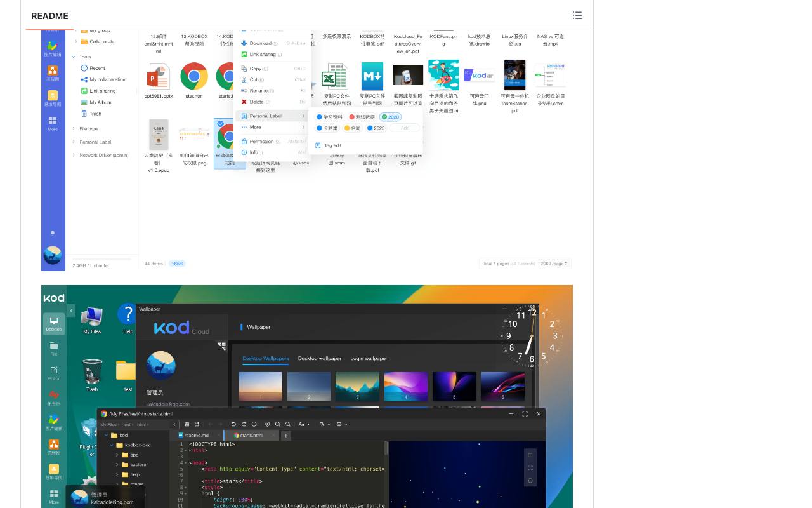Select wallpaper thumbnail number 6
This screenshot has width=812, height=508.
coord(503,387)
